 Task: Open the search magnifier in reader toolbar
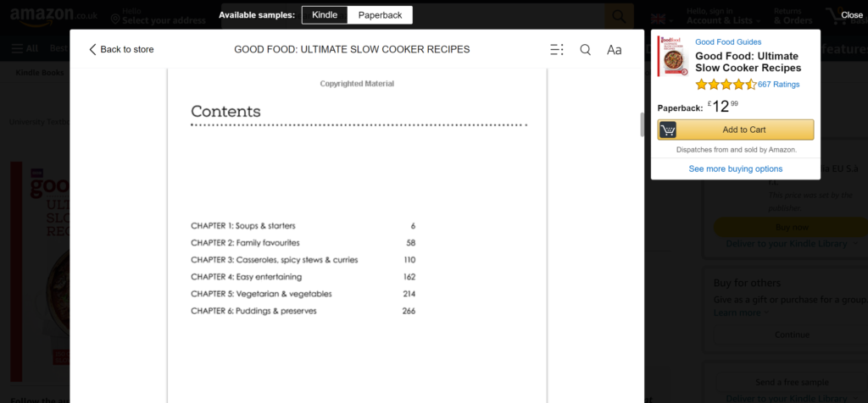(x=585, y=50)
